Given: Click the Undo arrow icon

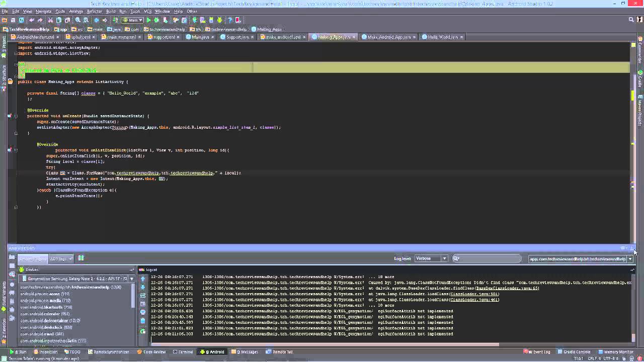Looking at the screenshot, I should (x=32, y=20).
